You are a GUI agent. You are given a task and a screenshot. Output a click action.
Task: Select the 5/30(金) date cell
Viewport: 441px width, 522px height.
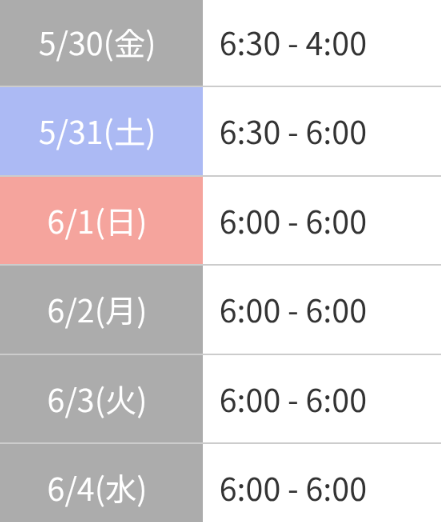click(101, 43)
